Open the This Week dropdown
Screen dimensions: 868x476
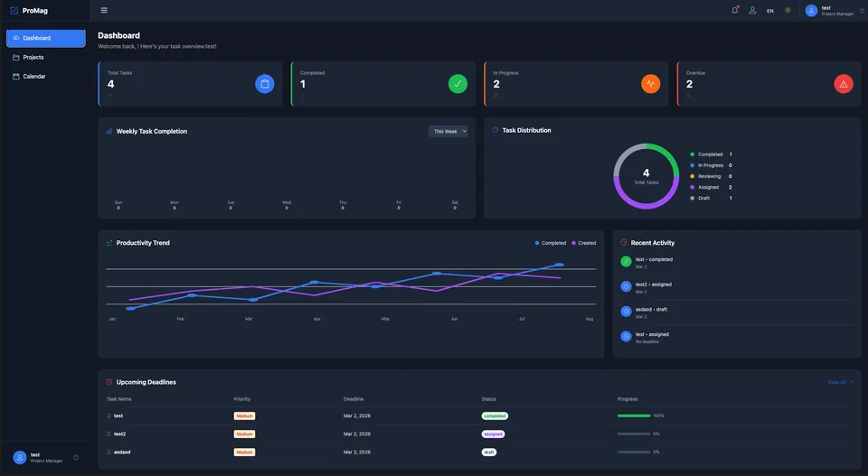click(x=448, y=132)
